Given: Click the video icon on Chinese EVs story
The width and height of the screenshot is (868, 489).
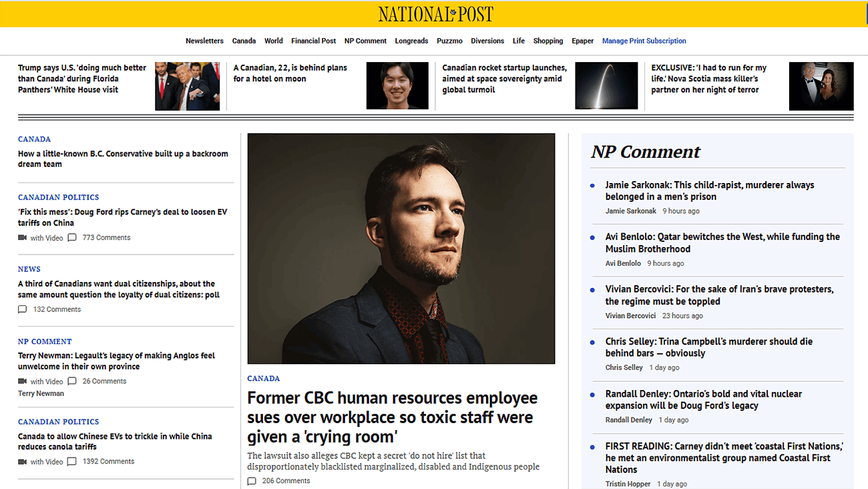Looking at the screenshot, I should [x=22, y=461].
